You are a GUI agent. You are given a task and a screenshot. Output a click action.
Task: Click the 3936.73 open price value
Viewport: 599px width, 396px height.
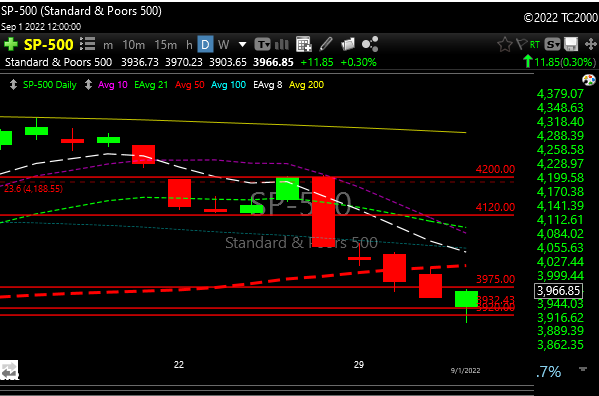point(140,62)
